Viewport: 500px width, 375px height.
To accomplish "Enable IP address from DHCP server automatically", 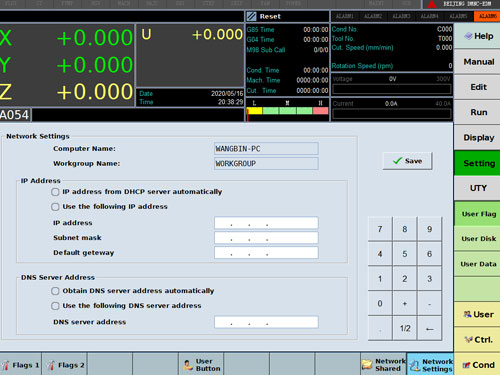I will click(55, 192).
